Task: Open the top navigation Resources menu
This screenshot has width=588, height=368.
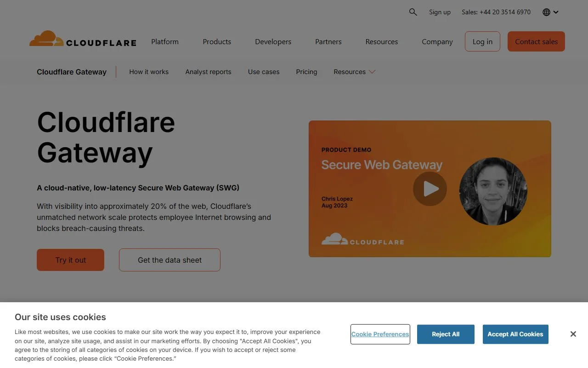Action: click(382, 41)
